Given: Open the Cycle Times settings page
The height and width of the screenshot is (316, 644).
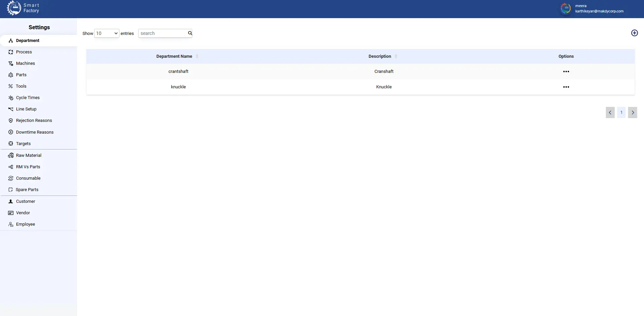Looking at the screenshot, I should coord(28,98).
